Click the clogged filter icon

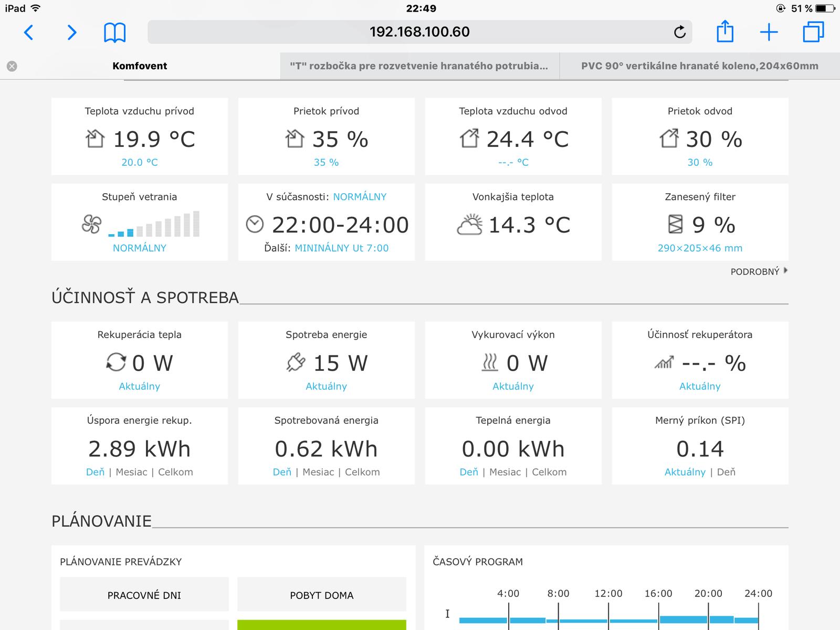tap(675, 225)
